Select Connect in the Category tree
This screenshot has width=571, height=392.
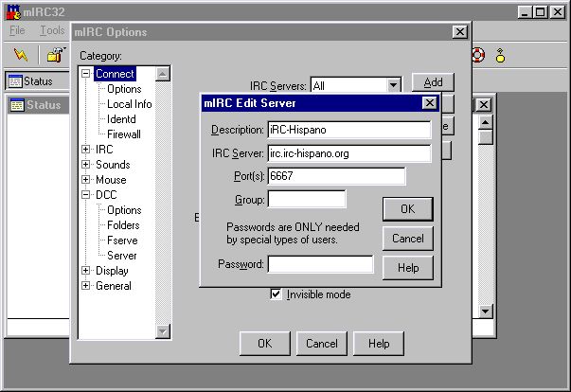click(x=115, y=74)
